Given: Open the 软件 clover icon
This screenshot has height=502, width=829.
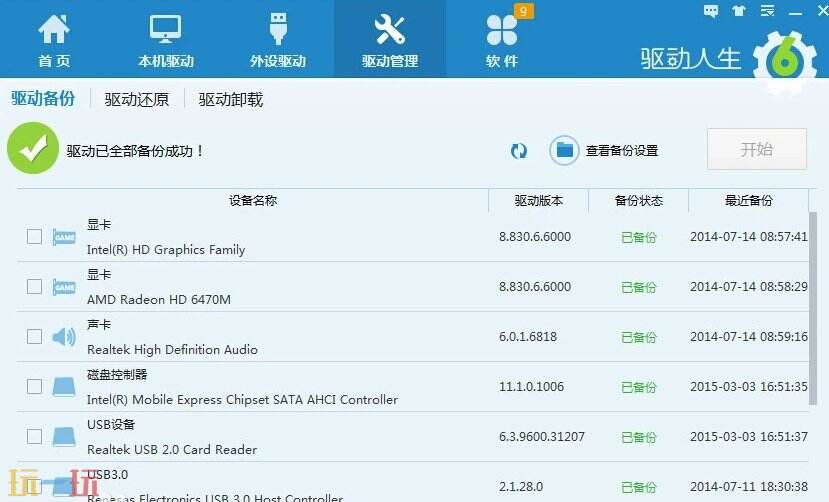Looking at the screenshot, I should click(502, 30).
